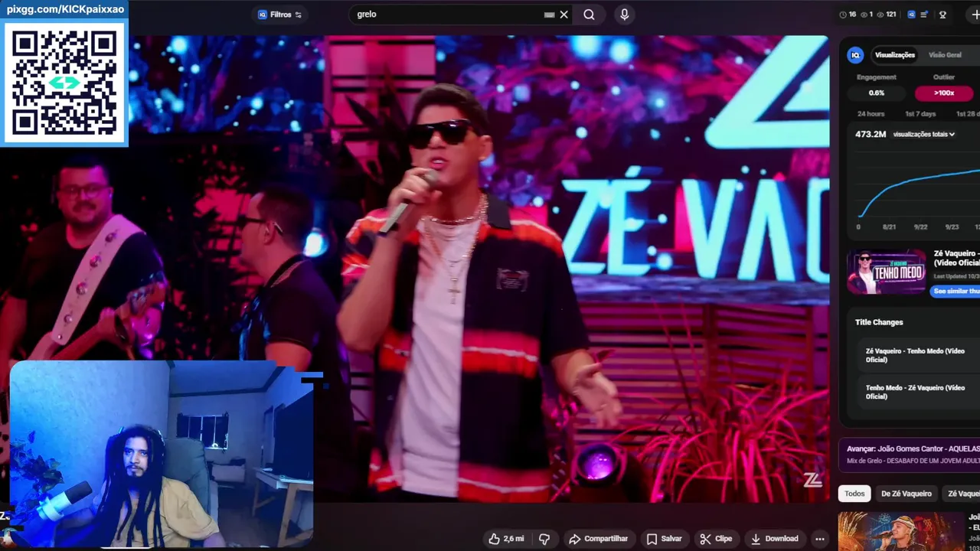Open the Tenho Medo video thumbnail
The width and height of the screenshot is (980, 551).
(887, 272)
